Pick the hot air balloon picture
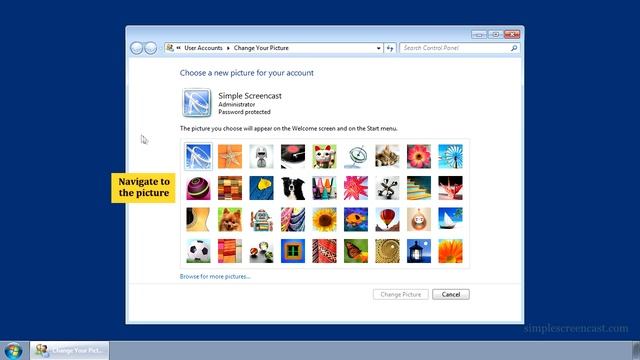The height and width of the screenshot is (360, 640). tap(387, 220)
